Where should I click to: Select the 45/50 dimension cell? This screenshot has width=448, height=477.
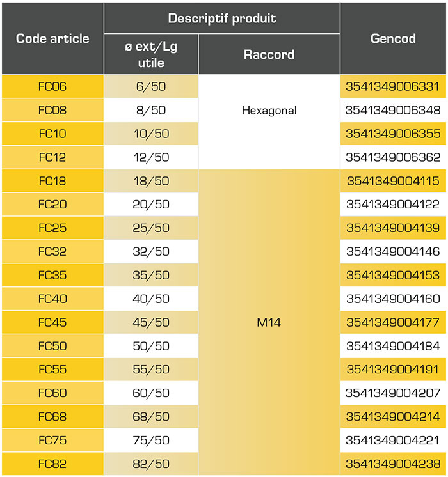coord(151,323)
